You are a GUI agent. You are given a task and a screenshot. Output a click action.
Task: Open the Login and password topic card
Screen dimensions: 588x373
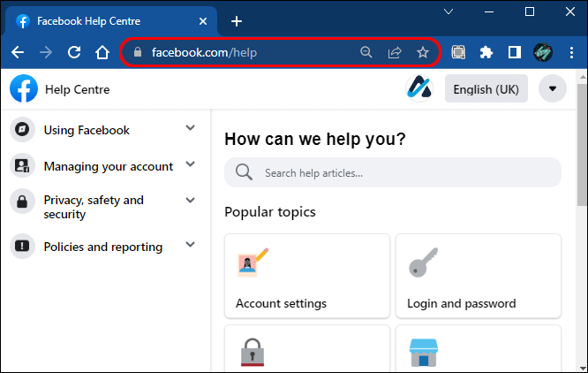(479, 276)
